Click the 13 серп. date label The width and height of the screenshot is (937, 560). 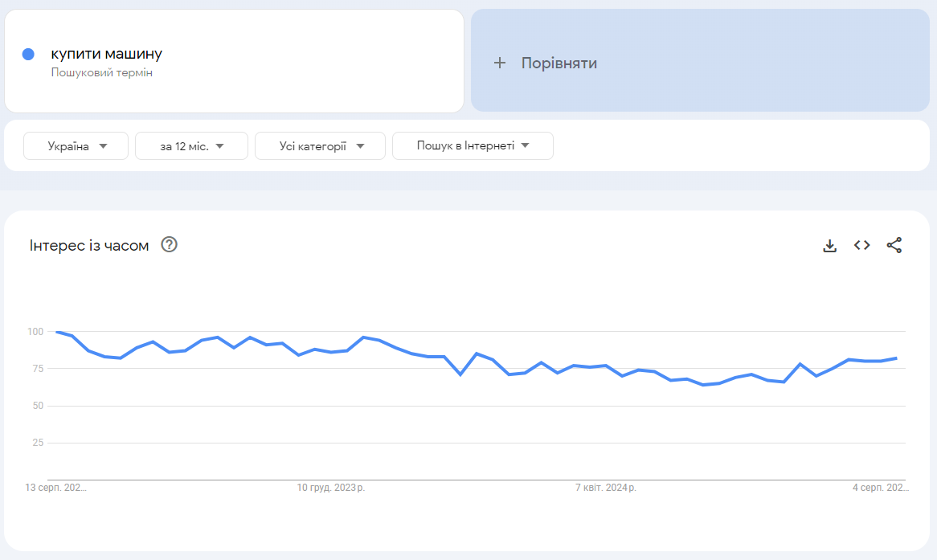coord(55,488)
